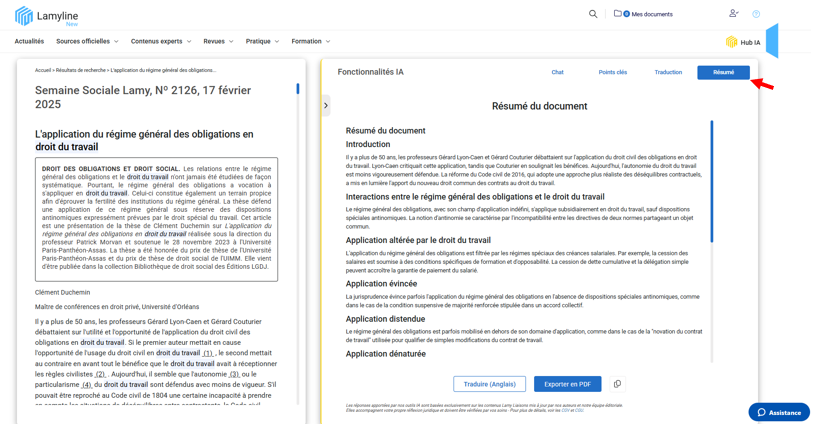Open the Formation dropdown menu

pos(310,42)
